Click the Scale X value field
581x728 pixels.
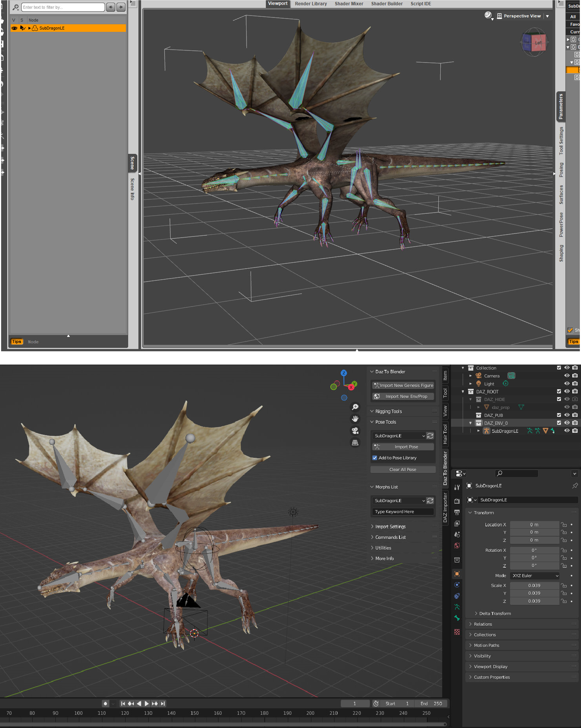click(x=534, y=586)
